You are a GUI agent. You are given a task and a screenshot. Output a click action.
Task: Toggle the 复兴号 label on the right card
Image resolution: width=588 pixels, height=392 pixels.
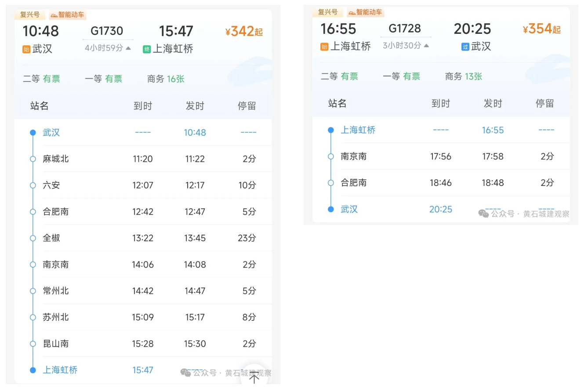tap(328, 12)
